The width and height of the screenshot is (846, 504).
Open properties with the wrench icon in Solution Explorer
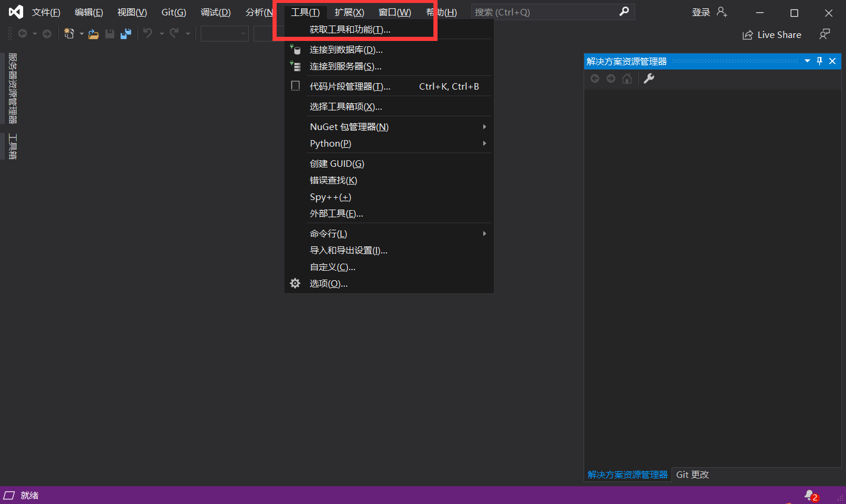[x=648, y=78]
